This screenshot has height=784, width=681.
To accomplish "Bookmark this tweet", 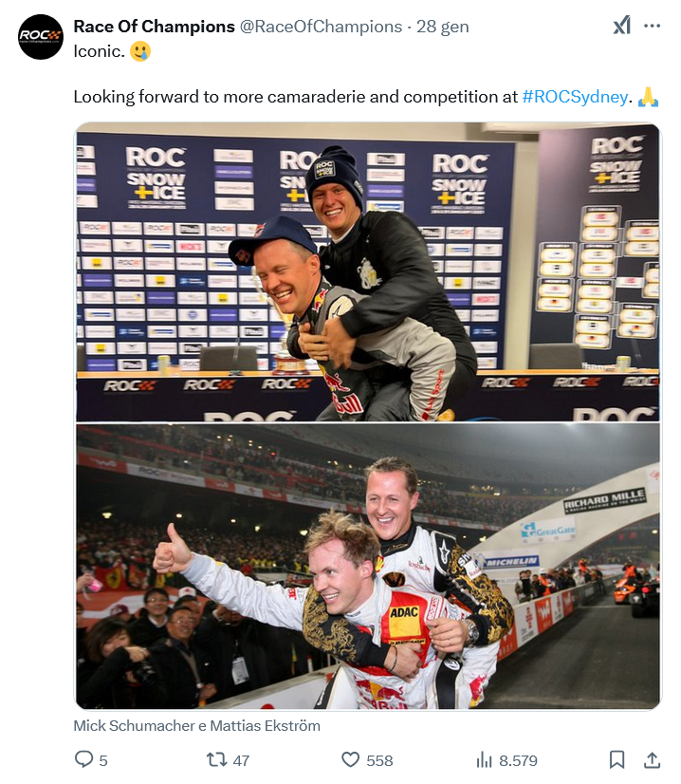I will [x=617, y=760].
